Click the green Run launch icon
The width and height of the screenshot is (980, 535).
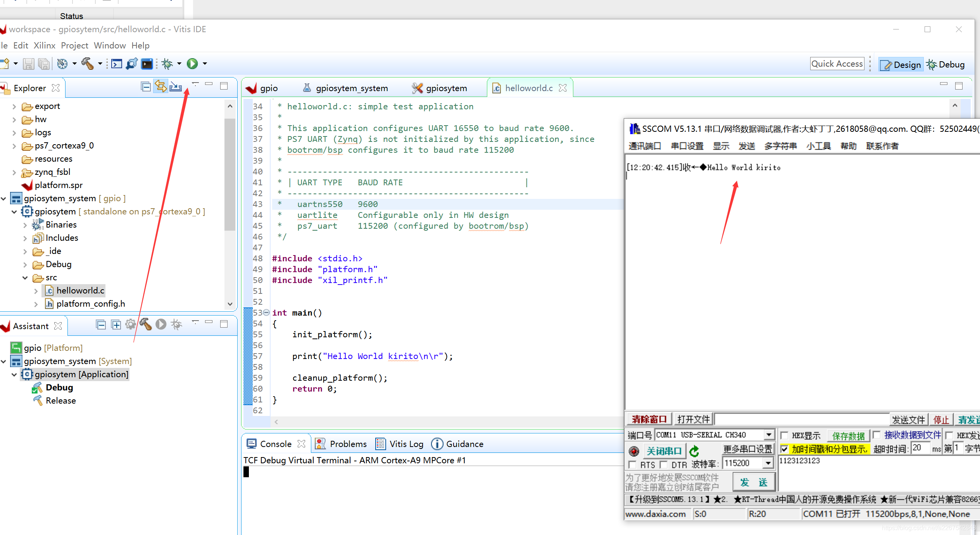point(192,64)
